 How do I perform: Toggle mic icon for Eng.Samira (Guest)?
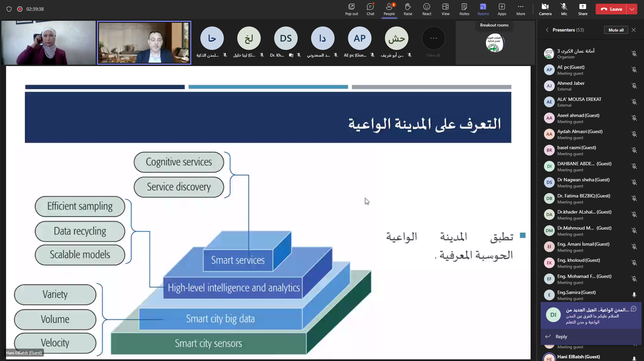[634, 295]
